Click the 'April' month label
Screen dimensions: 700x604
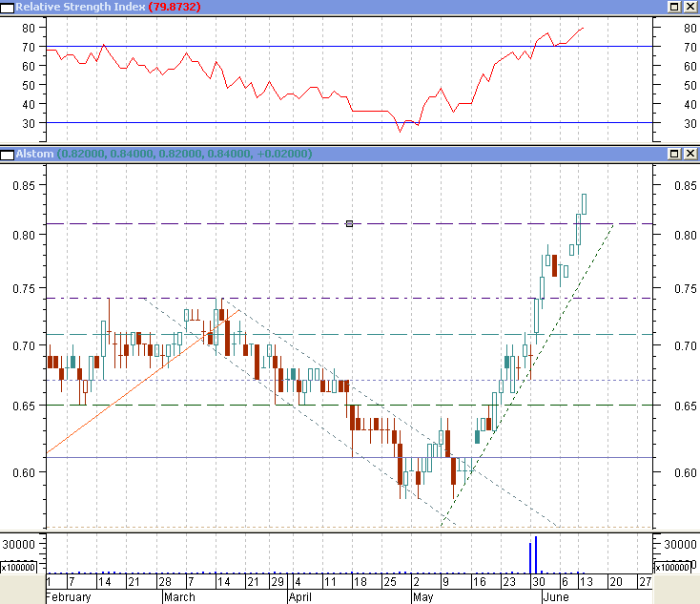300,597
